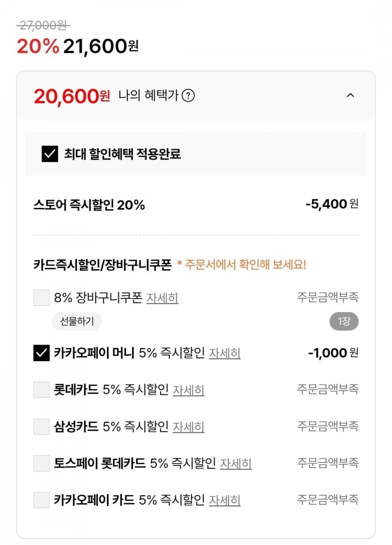Uncheck 카카오페이 머니 5% 즉시할인

coord(41,353)
